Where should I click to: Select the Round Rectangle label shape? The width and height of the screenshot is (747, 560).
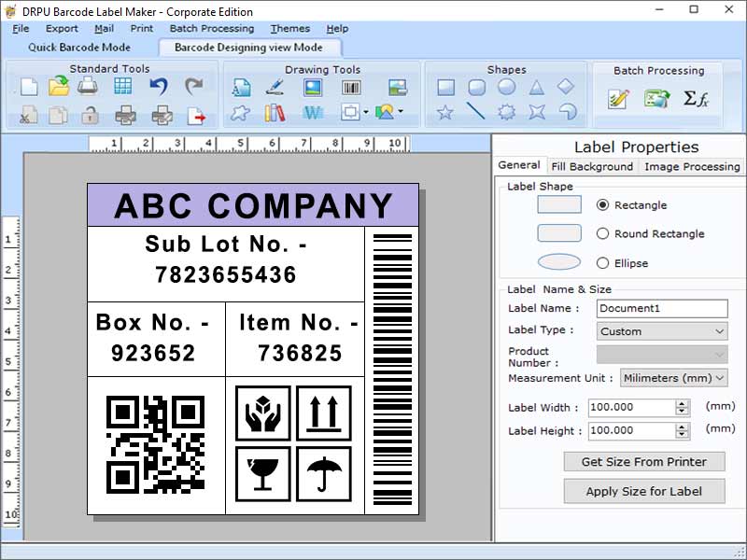pyautogui.click(x=604, y=234)
